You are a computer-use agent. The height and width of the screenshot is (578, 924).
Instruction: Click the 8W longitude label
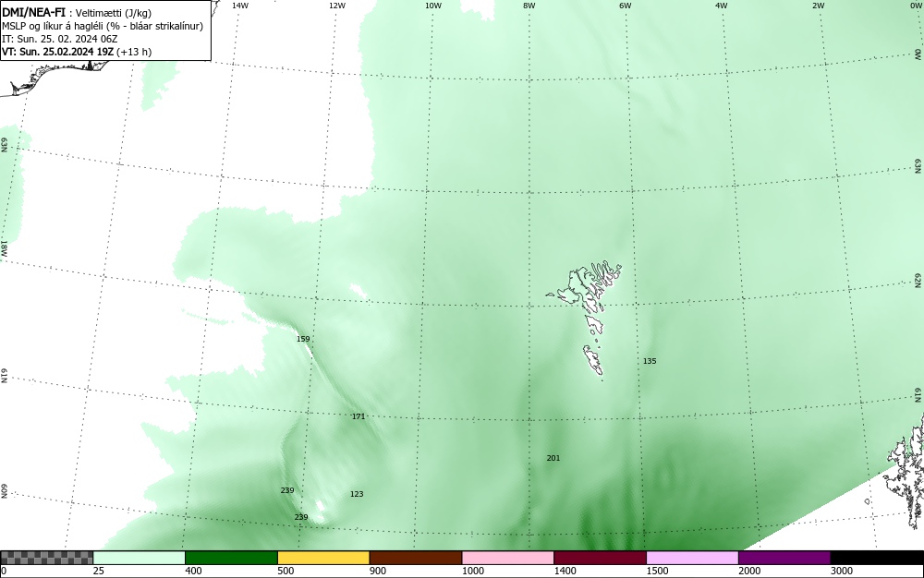click(529, 6)
